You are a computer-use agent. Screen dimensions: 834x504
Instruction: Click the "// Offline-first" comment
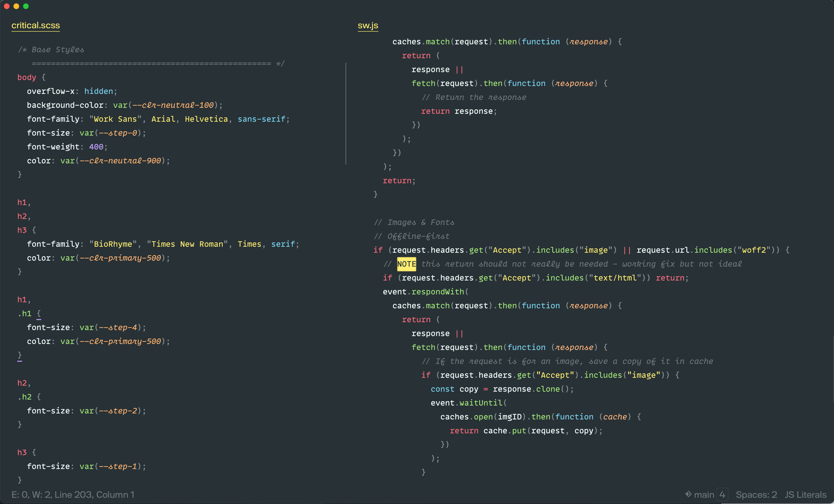(411, 236)
